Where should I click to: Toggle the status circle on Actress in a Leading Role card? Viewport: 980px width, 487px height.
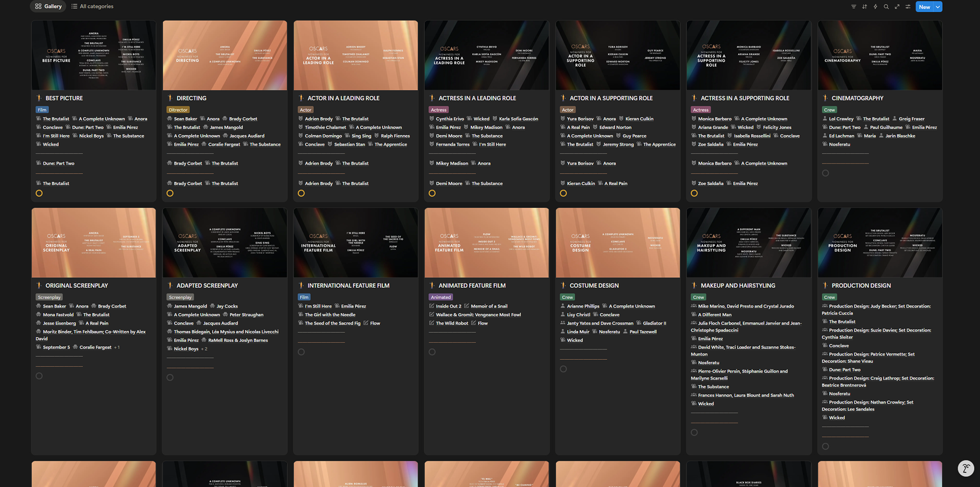[x=432, y=193]
